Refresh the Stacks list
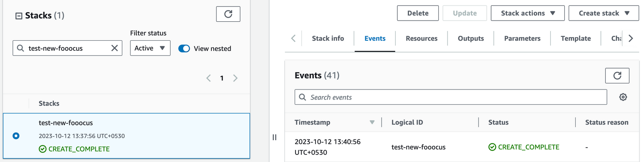Image resolution: width=644 pixels, height=162 pixels. [228, 14]
